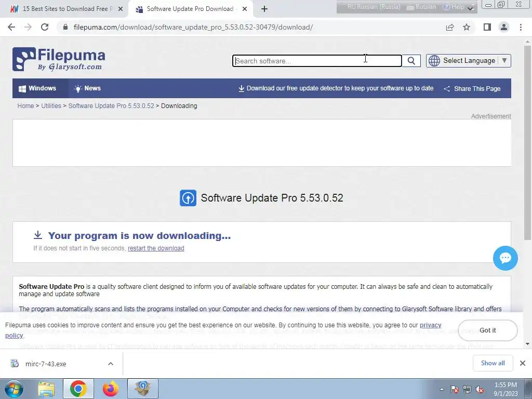Image resolution: width=532 pixels, height=399 pixels.
Task: Close the '15 Best Sites to Download Free' tab
Action: [x=121, y=9]
